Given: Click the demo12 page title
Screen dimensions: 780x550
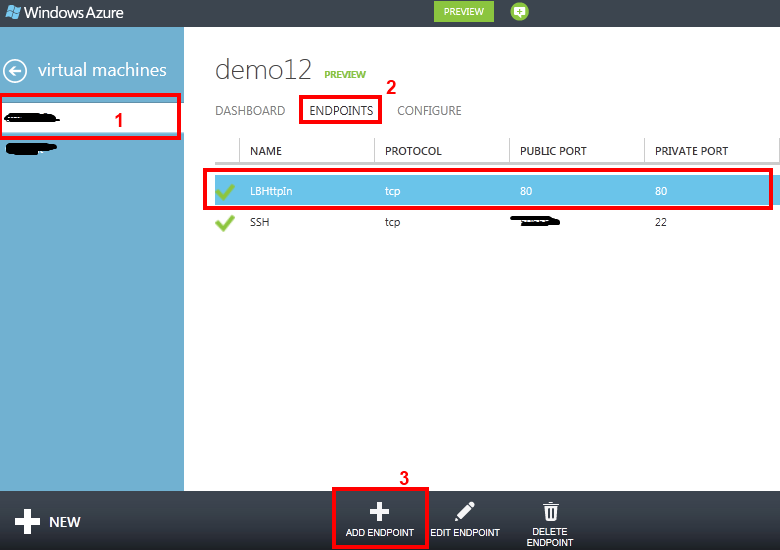Looking at the screenshot, I should point(263,70).
